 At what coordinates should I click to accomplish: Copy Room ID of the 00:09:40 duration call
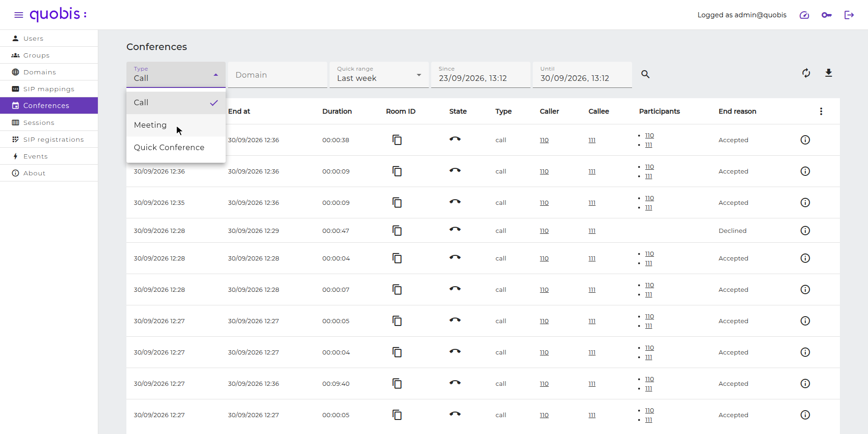pos(397,383)
